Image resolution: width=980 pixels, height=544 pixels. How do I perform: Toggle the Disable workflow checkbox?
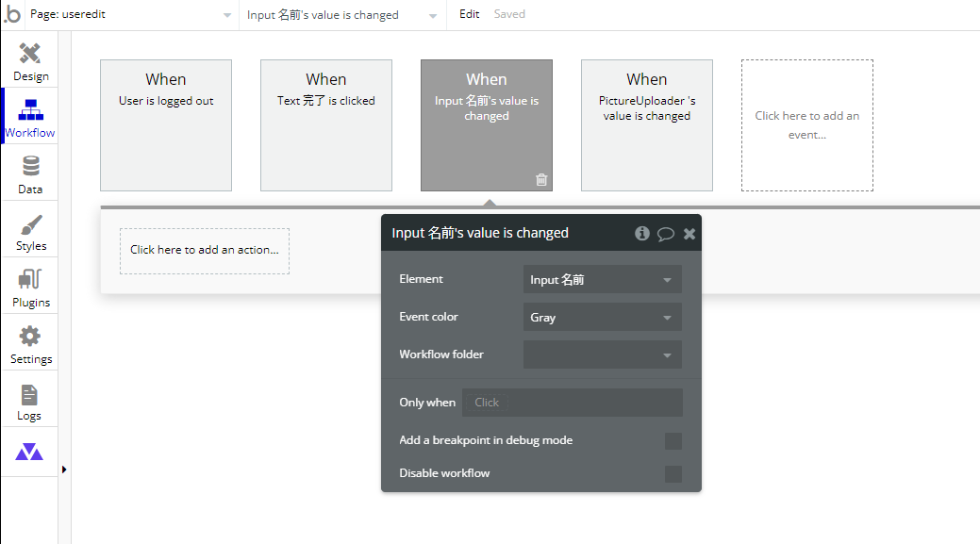pyautogui.click(x=673, y=474)
